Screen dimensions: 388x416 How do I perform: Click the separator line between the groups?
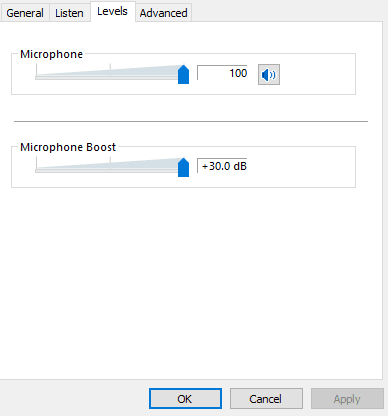click(x=191, y=121)
